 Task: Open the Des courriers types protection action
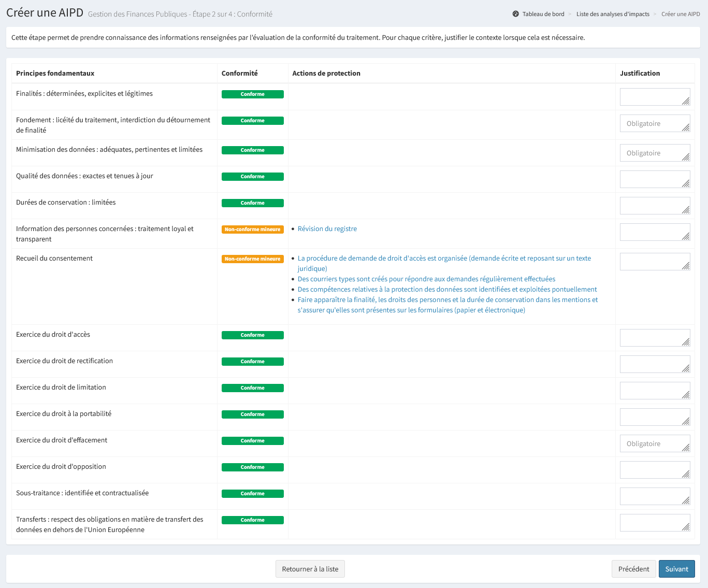426,279
